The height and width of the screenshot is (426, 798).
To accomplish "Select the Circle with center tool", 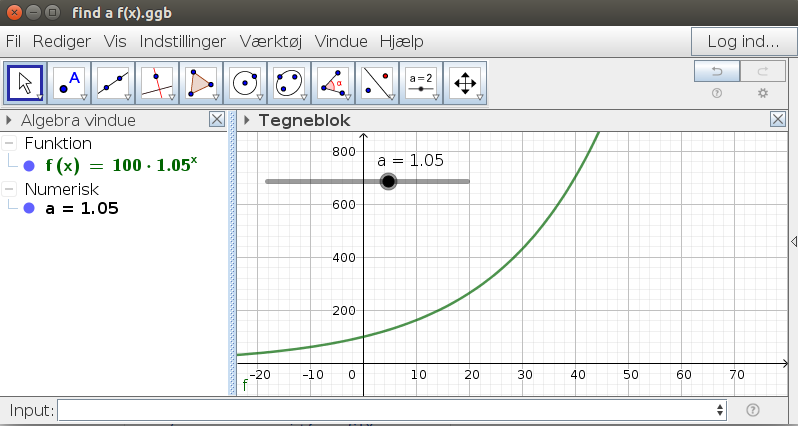I will 245,83.
